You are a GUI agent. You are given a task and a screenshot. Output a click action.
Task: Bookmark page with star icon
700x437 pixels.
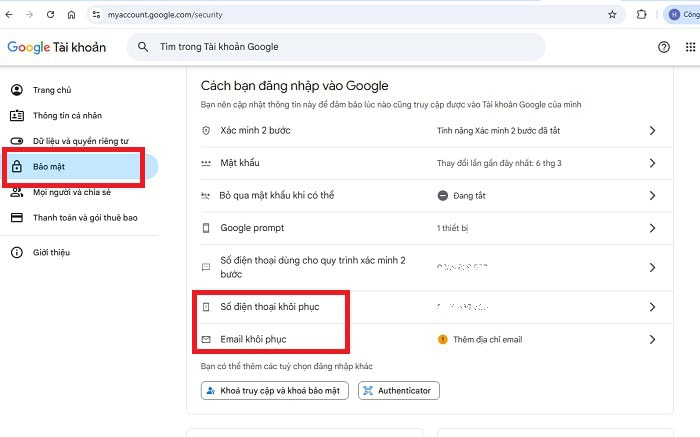(612, 15)
